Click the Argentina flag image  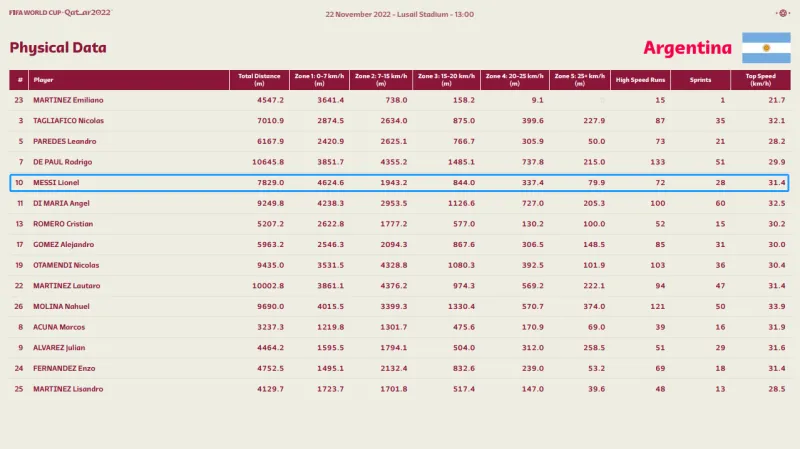[x=765, y=48]
